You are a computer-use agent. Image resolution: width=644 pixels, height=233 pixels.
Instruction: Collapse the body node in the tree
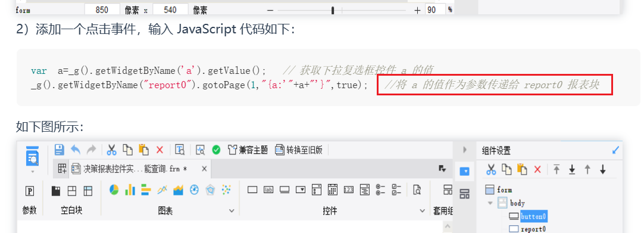click(x=490, y=203)
